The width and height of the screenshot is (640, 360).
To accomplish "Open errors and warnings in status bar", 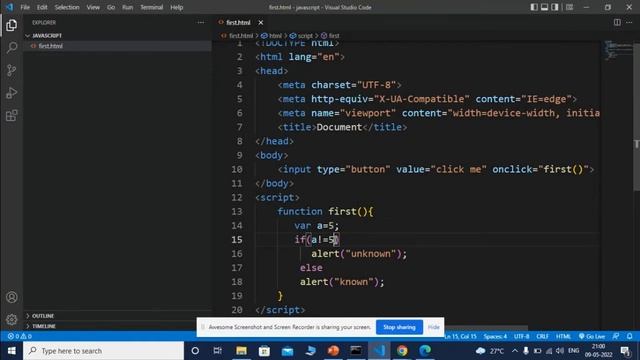I will 20,336.
